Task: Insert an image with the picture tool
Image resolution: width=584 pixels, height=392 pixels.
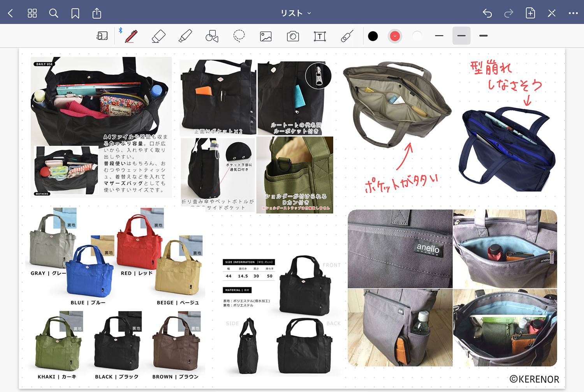Action: (266, 36)
